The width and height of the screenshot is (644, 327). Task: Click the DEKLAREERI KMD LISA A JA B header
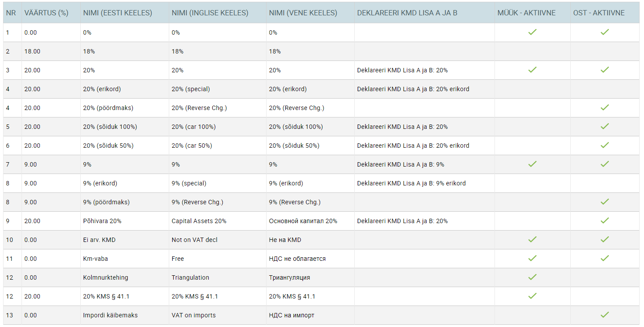pos(407,13)
